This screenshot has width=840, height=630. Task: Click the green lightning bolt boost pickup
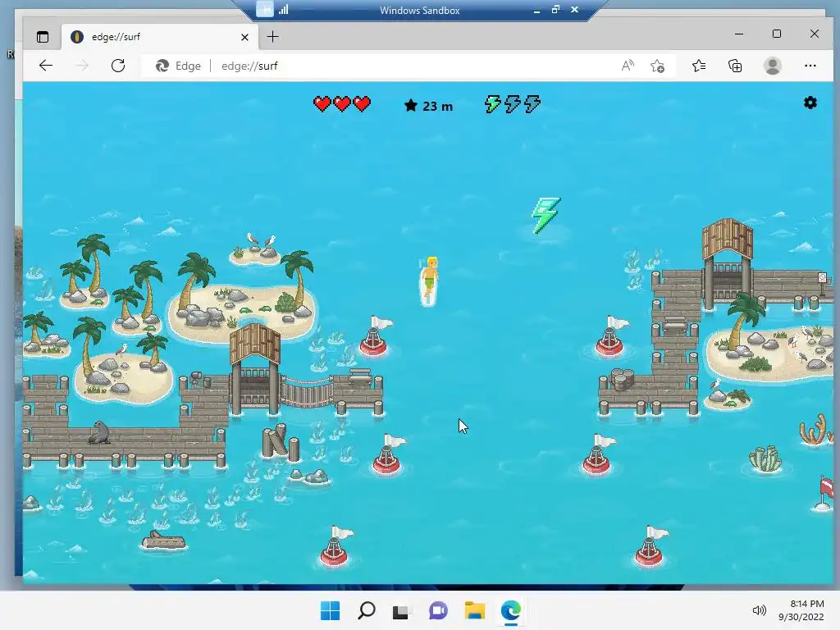pos(546,216)
